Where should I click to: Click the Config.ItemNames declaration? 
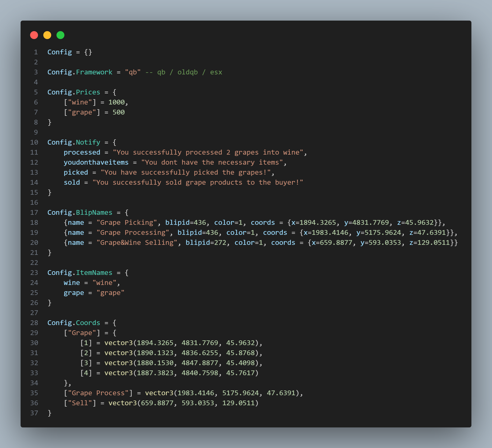80,273
